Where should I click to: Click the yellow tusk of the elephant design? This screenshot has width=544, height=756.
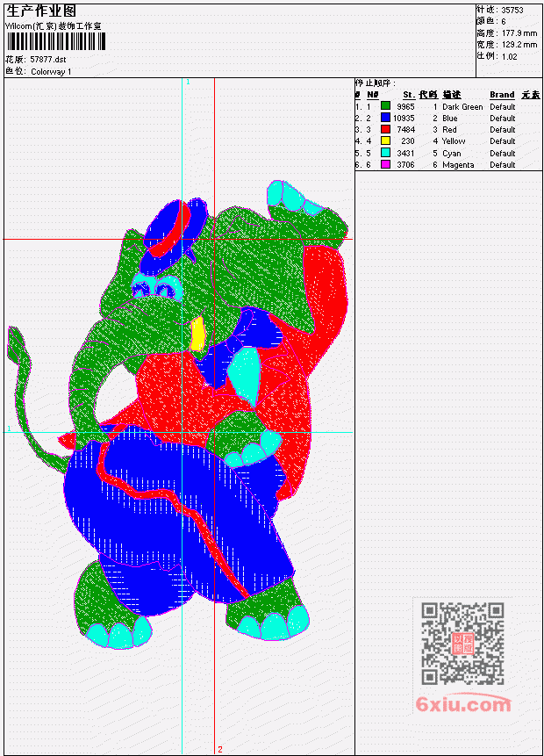(x=197, y=335)
